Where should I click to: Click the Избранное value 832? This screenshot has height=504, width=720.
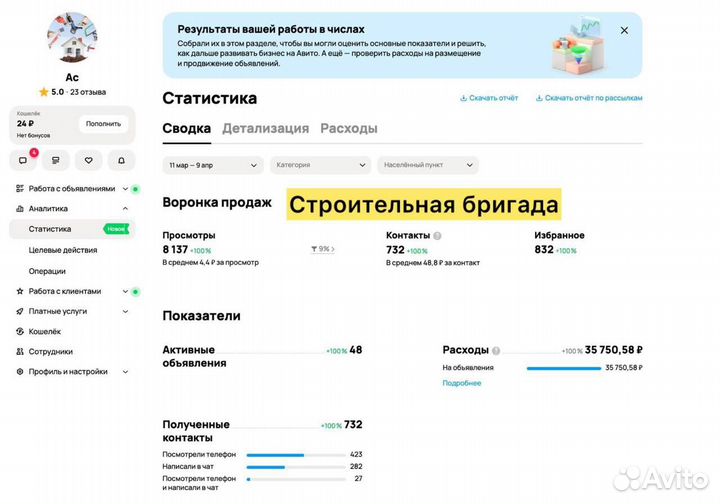point(544,250)
